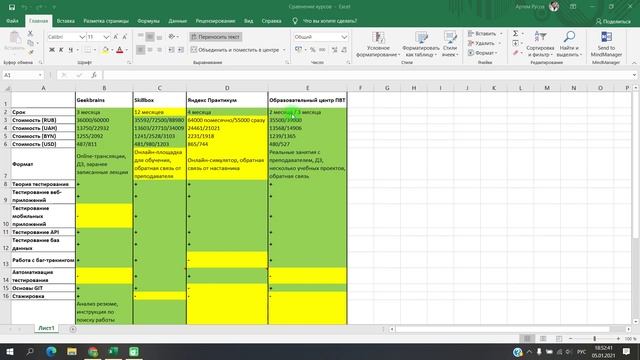Cut selection with scissors icon
This screenshot has height=360, width=640.
(x=30, y=33)
